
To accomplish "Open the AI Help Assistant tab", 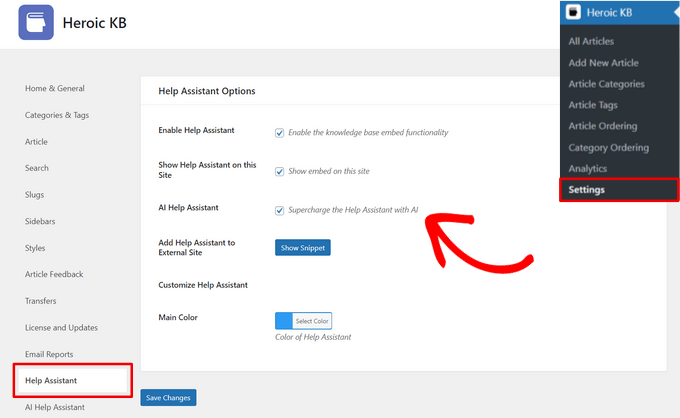I will [55, 407].
